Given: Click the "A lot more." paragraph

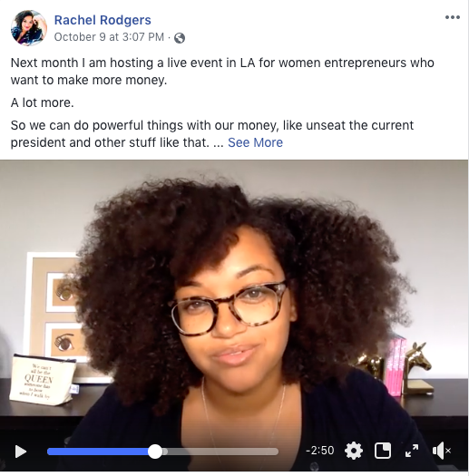Looking at the screenshot, I should coord(43,103).
